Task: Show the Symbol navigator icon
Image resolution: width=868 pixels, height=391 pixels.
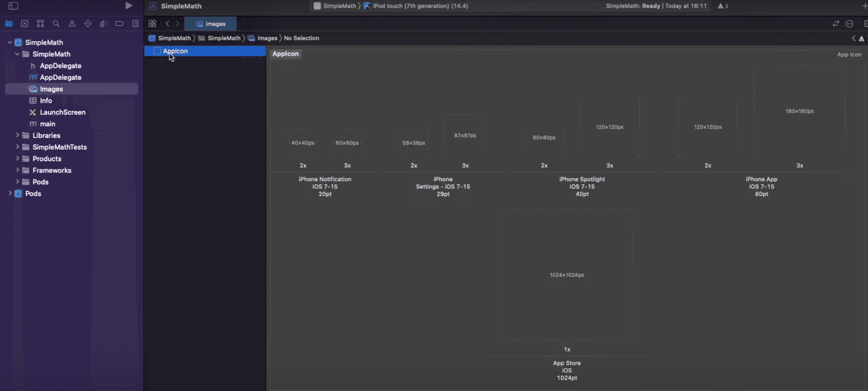Action: tap(40, 24)
